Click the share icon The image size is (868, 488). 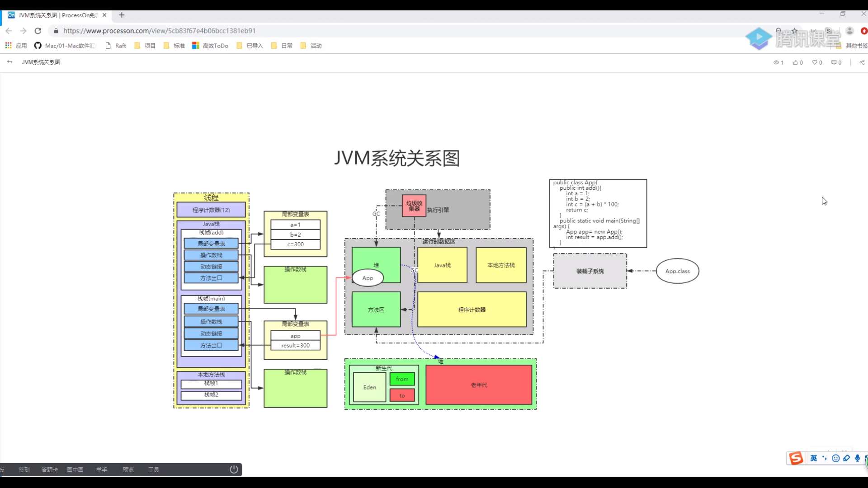tap(862, 62)
